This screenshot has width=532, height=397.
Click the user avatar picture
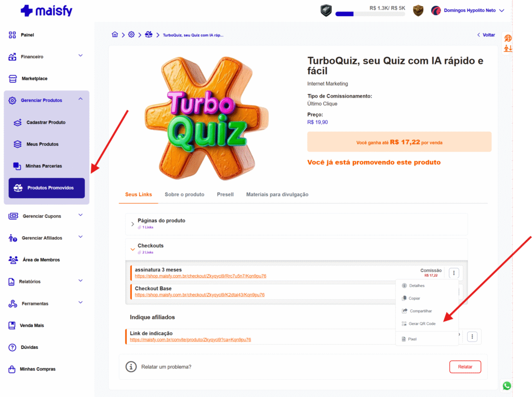pos(436,10)
